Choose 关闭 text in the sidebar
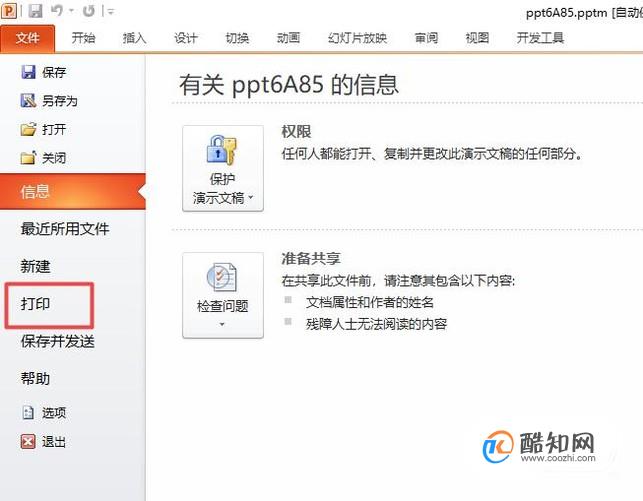Viewport: 643px width, 501px height. [54, 158]
